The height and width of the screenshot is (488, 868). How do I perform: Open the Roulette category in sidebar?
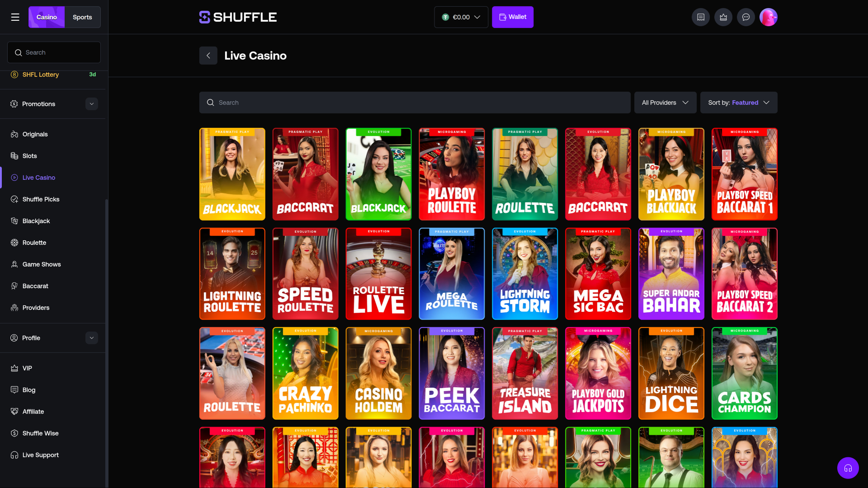[x=34, y=242]
